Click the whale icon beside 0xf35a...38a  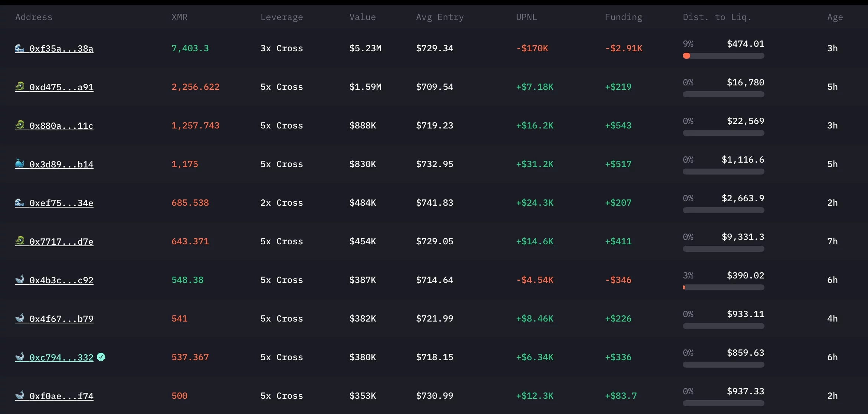click(x=20, y=48)
